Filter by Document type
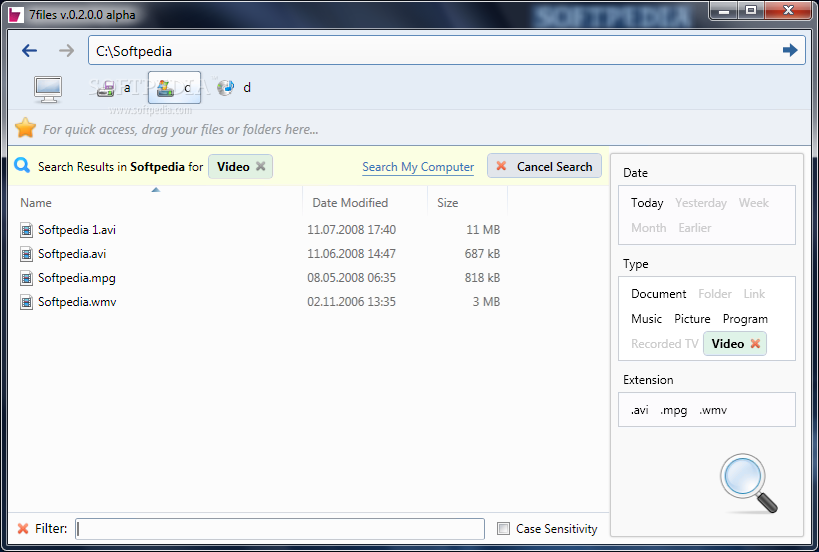Image resolution: width=819 pixels, height=552 pixels. pyautogui.click(x=658, y=293)
